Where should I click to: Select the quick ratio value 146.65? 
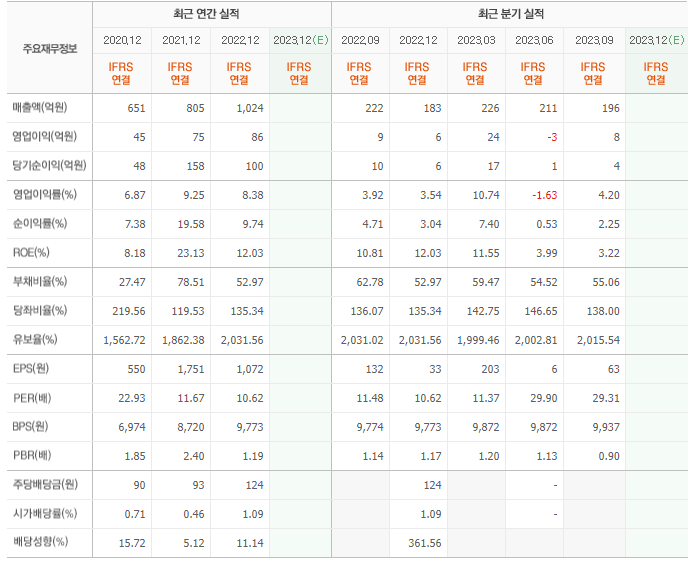(541, 311)
